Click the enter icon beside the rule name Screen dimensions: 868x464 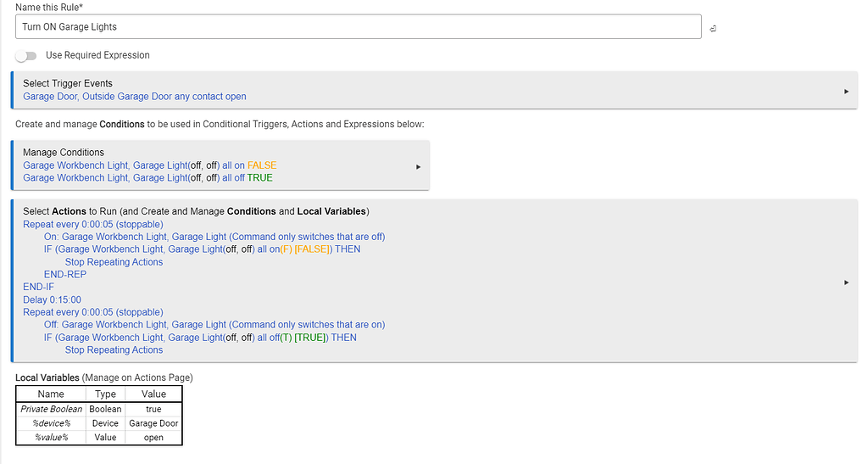(x=713, y=29)
